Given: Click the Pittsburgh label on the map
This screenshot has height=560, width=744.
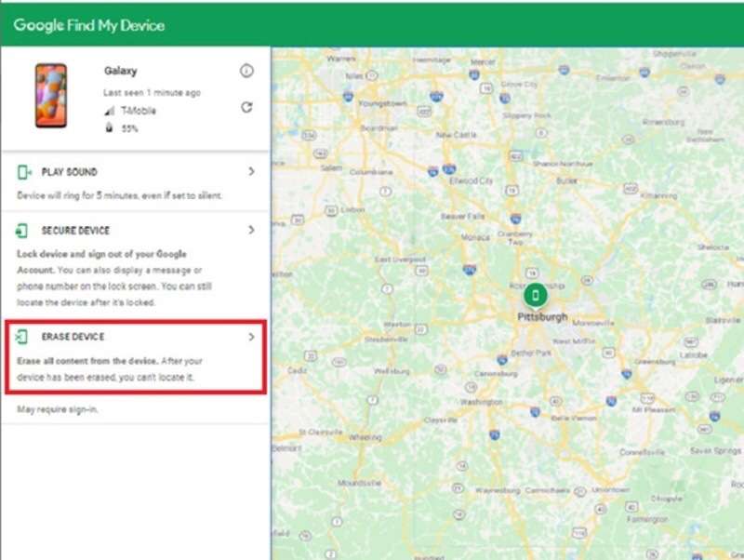Looking at the screenshot, I should (542, 317).
